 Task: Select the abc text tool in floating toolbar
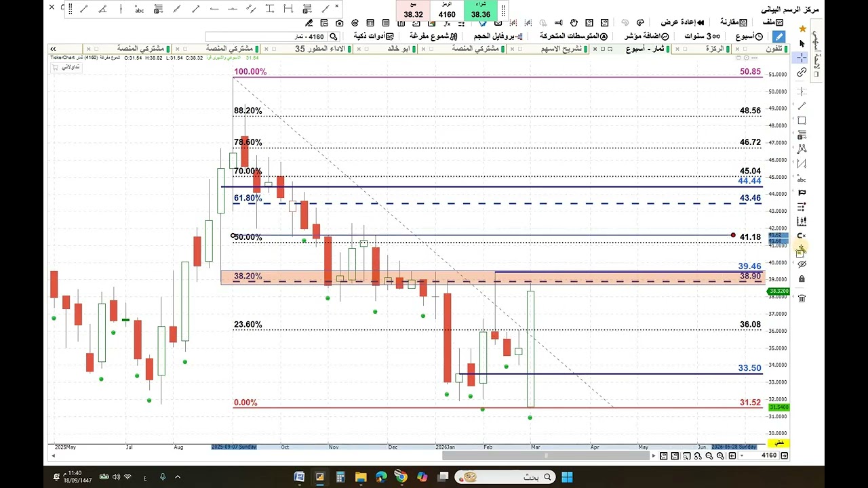click(140, 9)
